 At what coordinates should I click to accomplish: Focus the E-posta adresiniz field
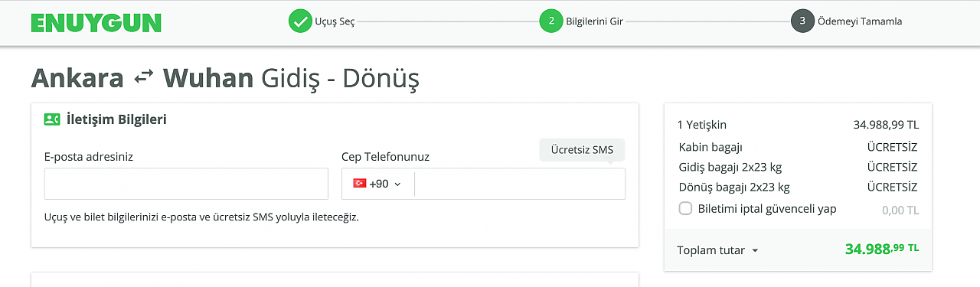coord(186,184)
